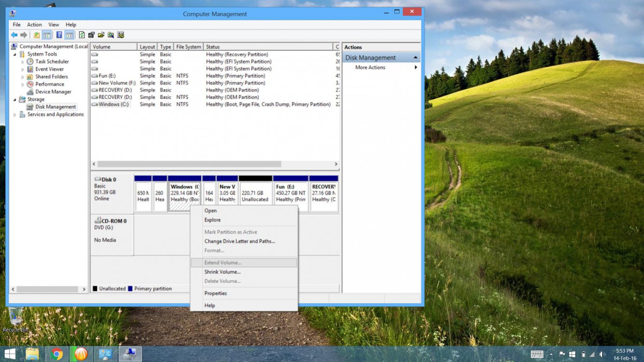Select the New V 3.05 GB partition block

(227, 194)
